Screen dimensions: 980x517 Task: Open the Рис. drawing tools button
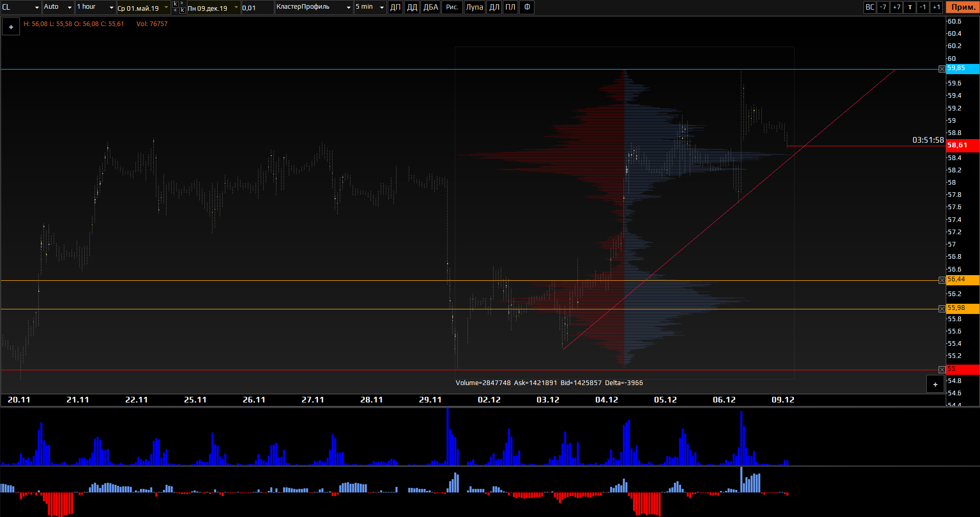pyautogui.click(x=452, y=7)
